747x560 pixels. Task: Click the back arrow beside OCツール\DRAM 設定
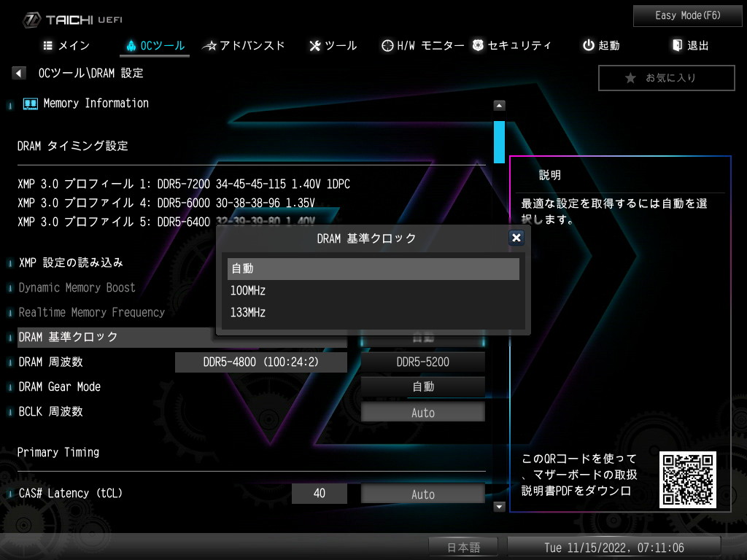tap(18, 74)
